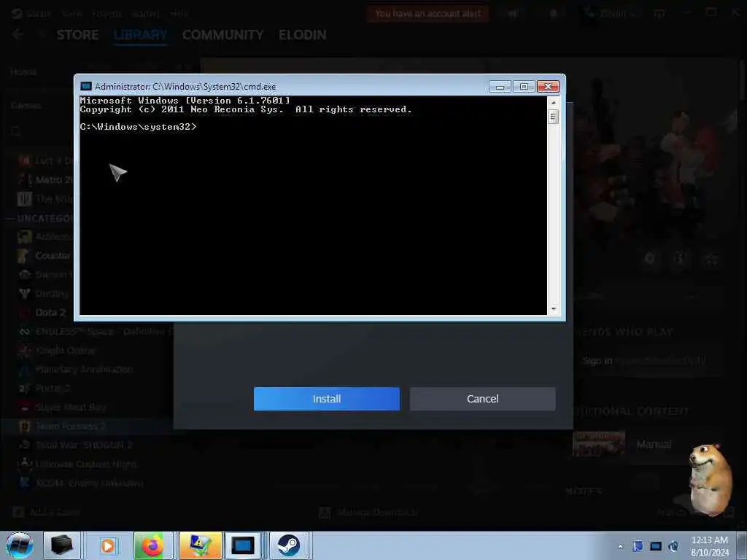Select Total War: SHOGUN 2 in the list
The image size is (747, 560).
pos(75,446)
